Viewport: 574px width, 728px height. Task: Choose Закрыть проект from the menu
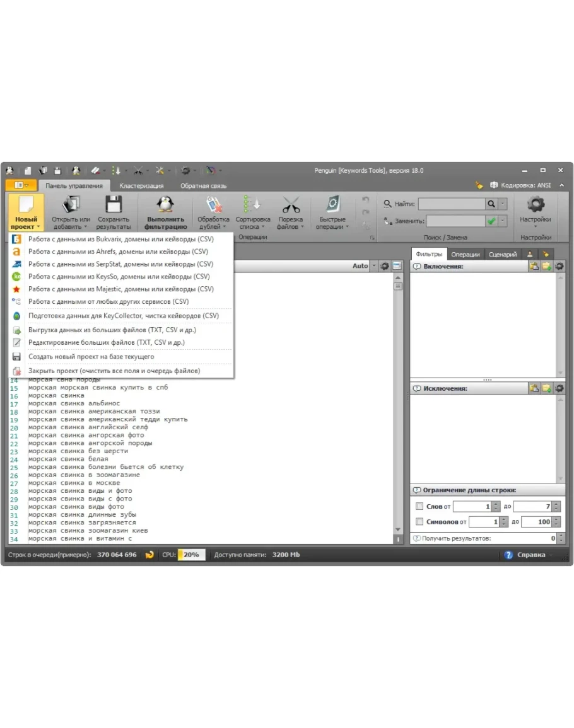pos(114,371)
